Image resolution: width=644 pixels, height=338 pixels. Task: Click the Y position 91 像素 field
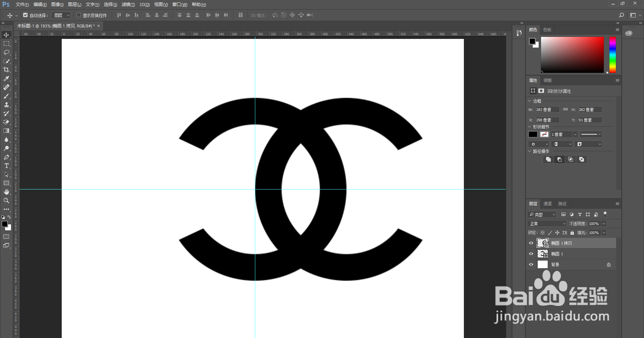tap(590, 120)
